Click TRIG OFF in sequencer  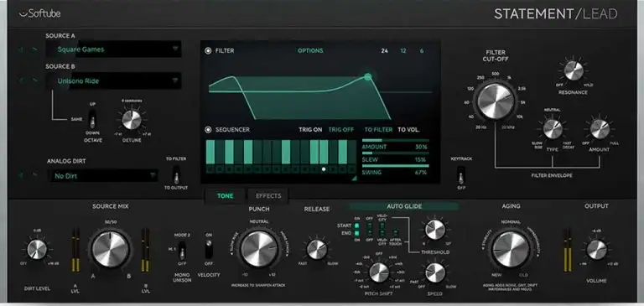pyautogui.click(x=341, y=130)
